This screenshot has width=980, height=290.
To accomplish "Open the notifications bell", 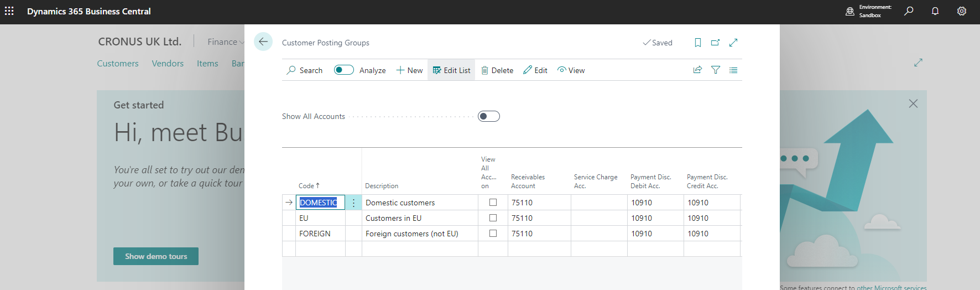I will coord(935,11).
